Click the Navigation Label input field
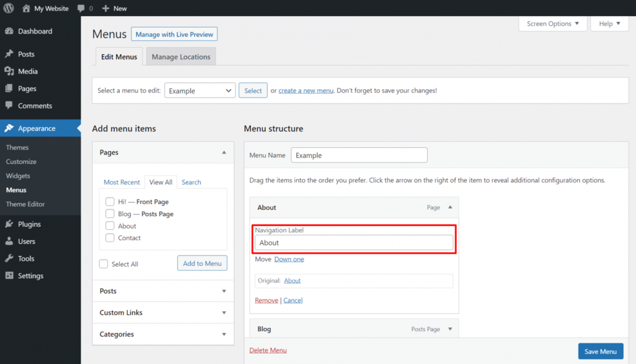 click(x=353, y=243)
